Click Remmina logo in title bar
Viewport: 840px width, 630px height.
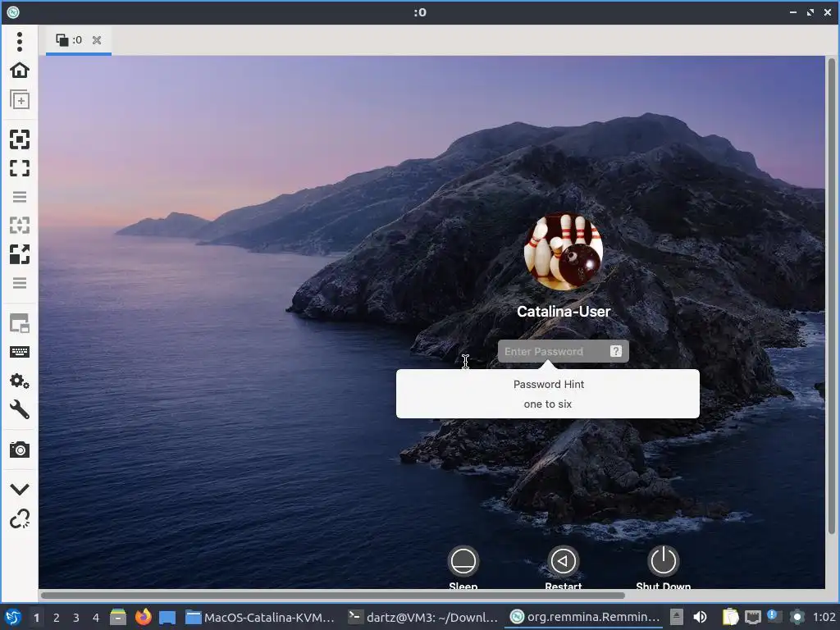[x=13, y=11]
